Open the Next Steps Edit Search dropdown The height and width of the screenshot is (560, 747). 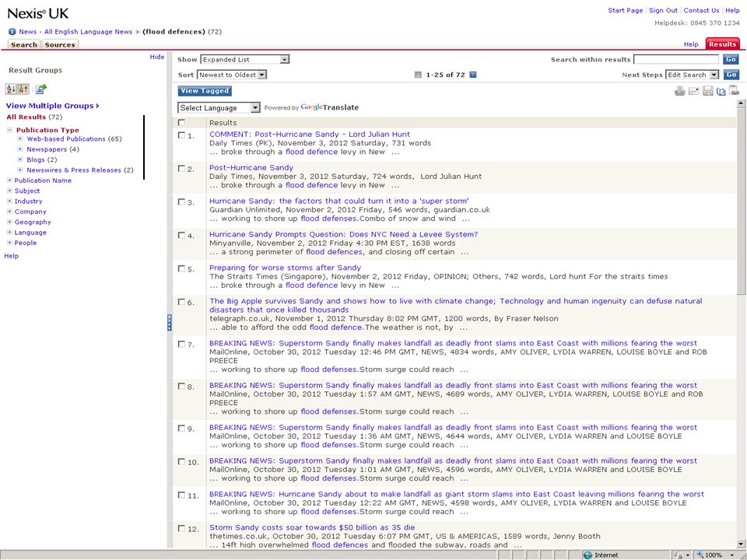click(x=693, y=75)
